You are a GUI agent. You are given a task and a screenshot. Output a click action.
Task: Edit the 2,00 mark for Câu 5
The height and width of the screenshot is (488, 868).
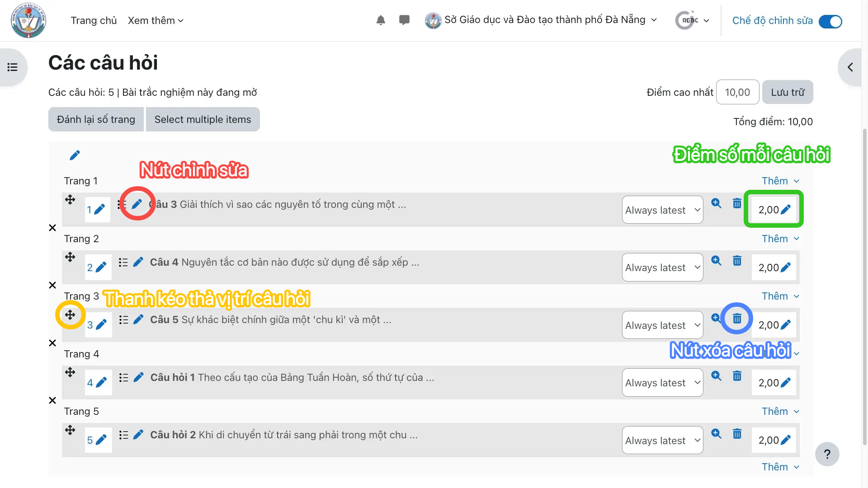(786, 325)
